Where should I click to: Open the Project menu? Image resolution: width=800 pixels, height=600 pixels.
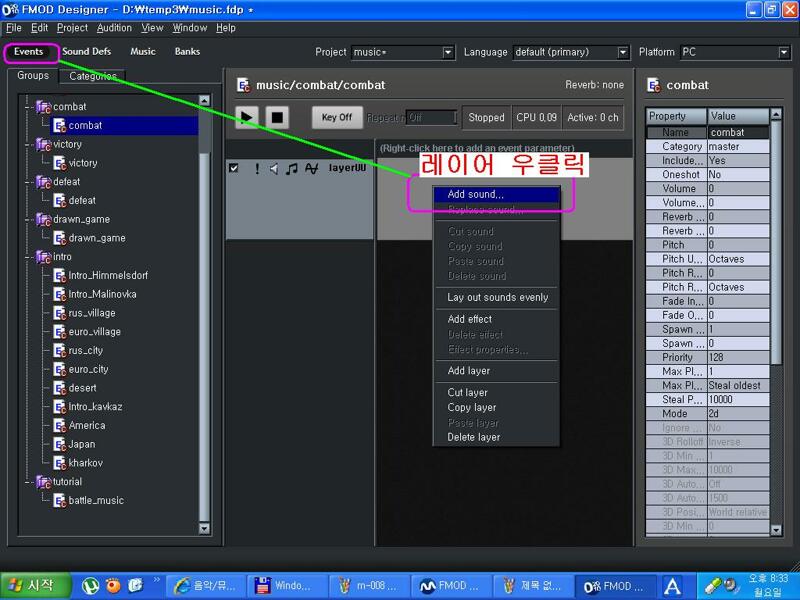[72, 28]
